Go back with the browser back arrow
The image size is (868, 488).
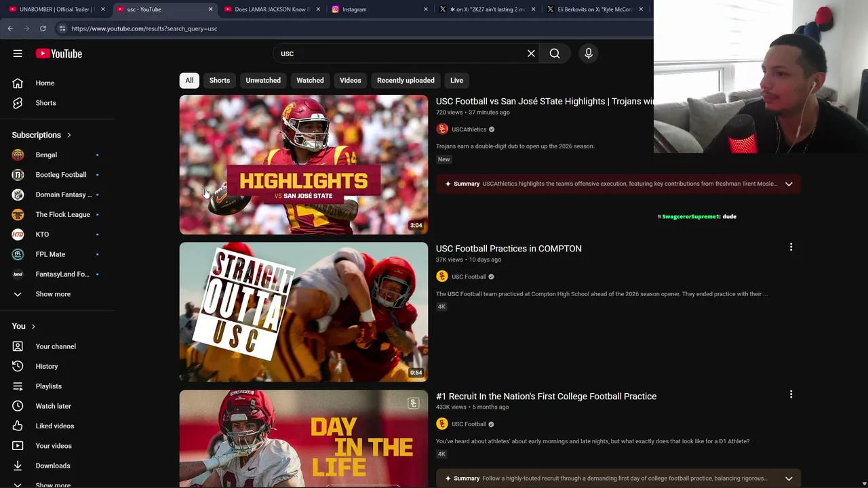tap(10, 28)
